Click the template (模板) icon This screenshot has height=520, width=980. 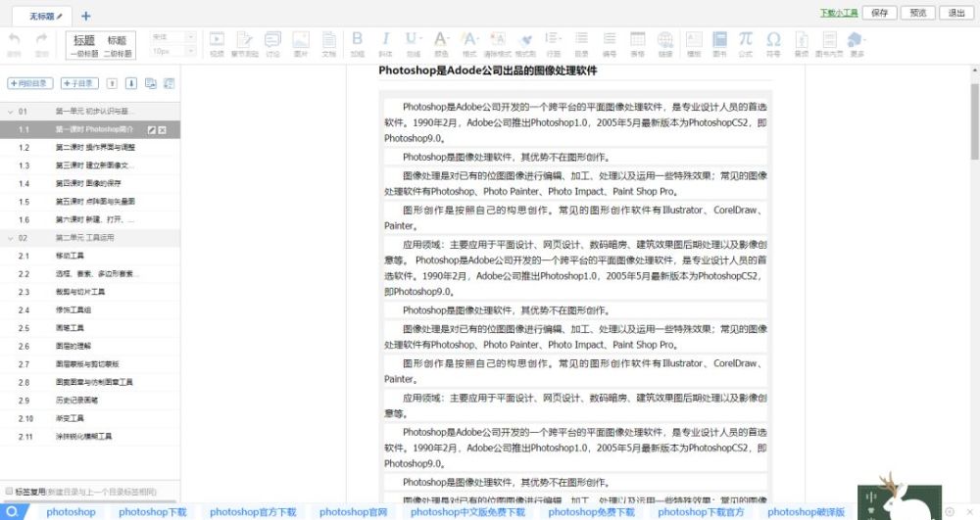[694, 40]
